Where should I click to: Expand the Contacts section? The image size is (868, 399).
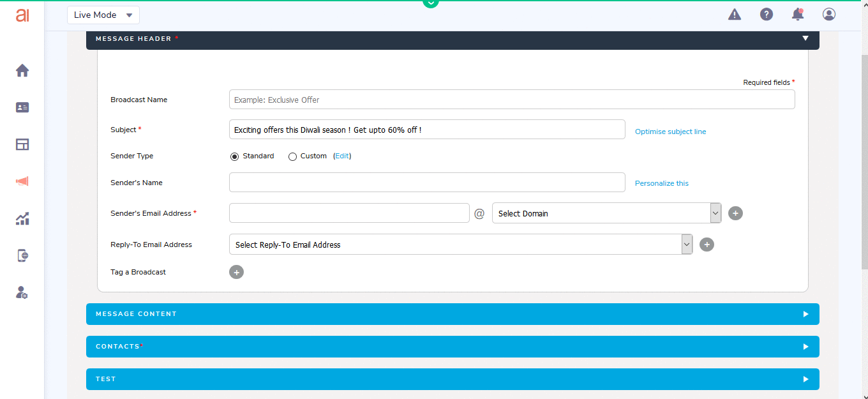pos(453,347)
